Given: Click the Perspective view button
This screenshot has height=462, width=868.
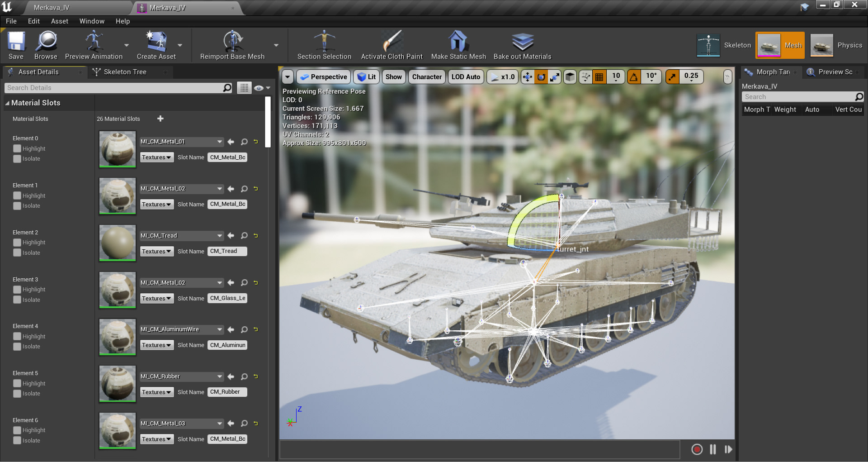Looking at the screenshot, I should (324, 77).
